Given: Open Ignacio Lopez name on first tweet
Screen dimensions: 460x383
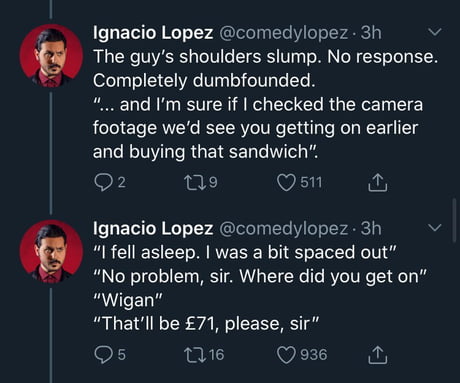Looking at the screenshot, I should pos(153,33).
